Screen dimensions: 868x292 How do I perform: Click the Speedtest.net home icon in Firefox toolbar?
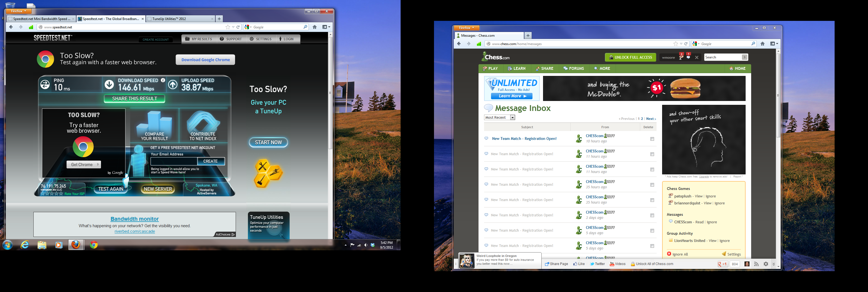pos(314,27)
